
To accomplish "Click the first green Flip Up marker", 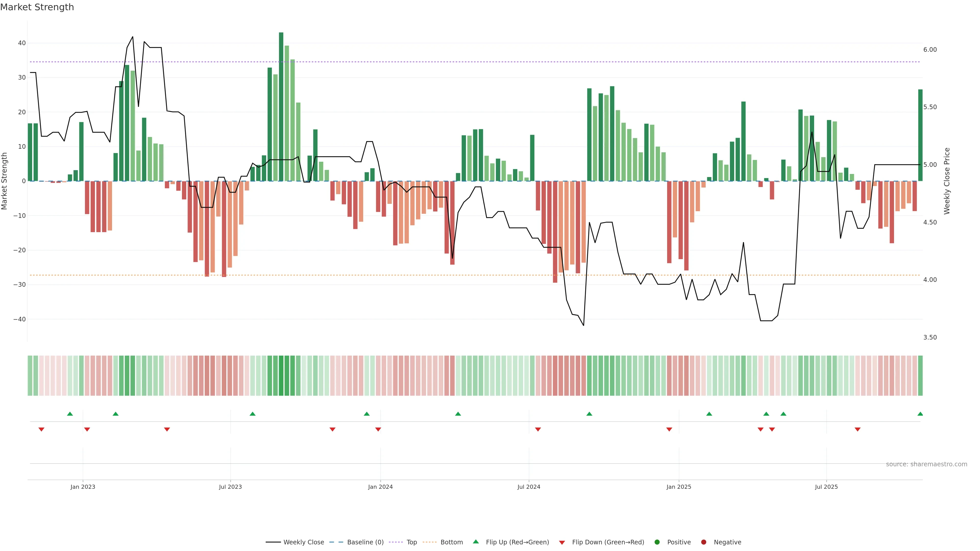I will [70, 414].
